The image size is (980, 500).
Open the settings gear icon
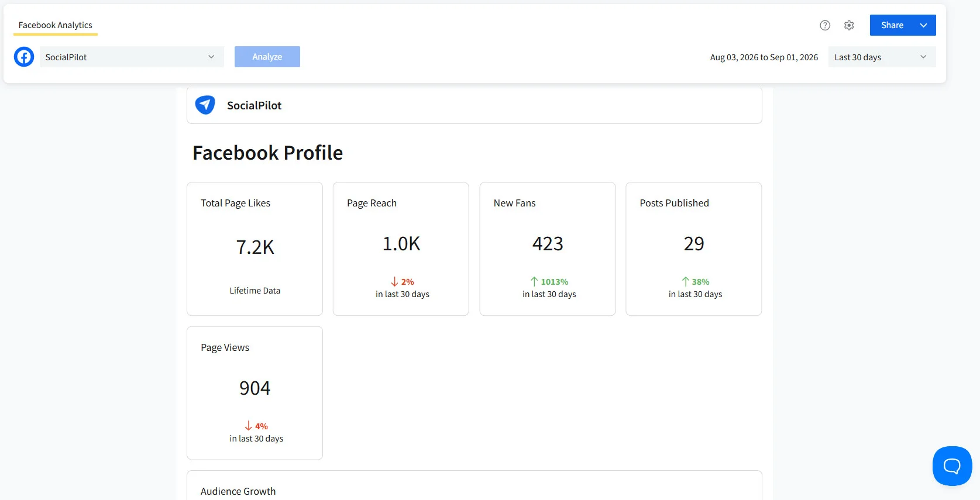click(x=849, y=25)
